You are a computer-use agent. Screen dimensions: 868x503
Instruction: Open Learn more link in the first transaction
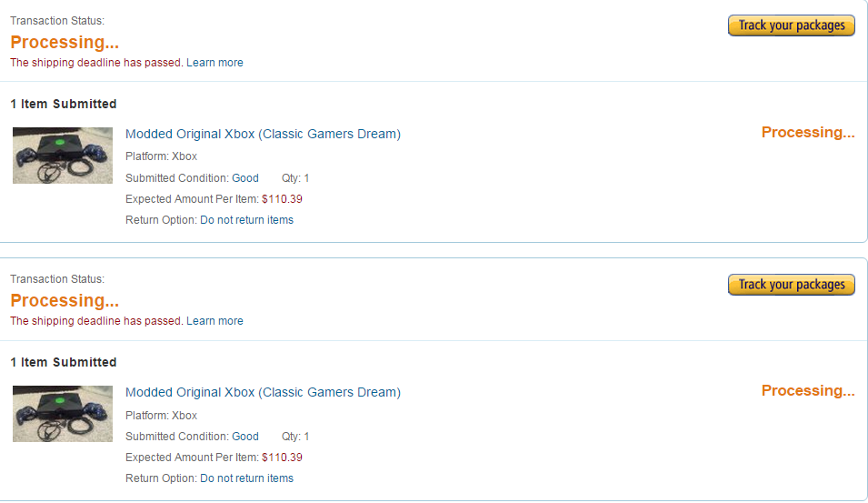click(215, 63)
